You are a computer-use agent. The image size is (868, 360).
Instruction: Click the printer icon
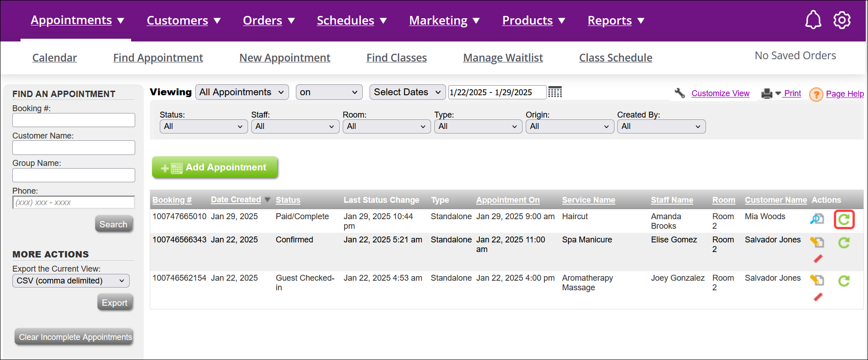767,93
